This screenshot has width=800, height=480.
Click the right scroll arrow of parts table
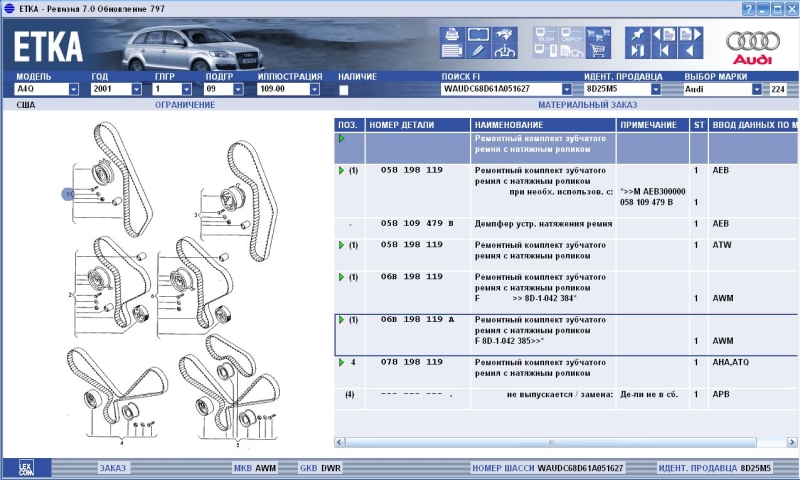[792, 442]
